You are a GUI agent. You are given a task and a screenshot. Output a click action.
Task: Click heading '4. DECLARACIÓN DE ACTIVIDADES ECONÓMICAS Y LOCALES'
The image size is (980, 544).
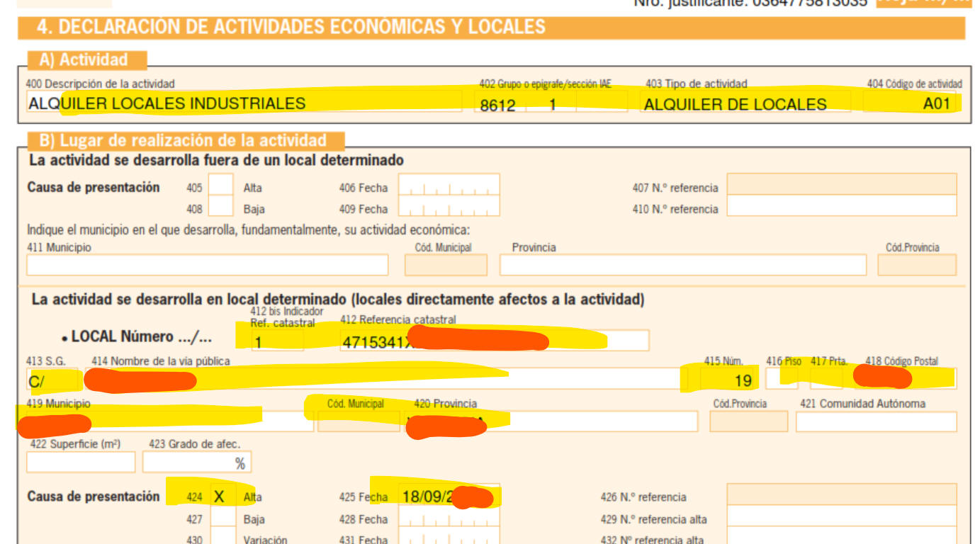[x=291, y=27]
